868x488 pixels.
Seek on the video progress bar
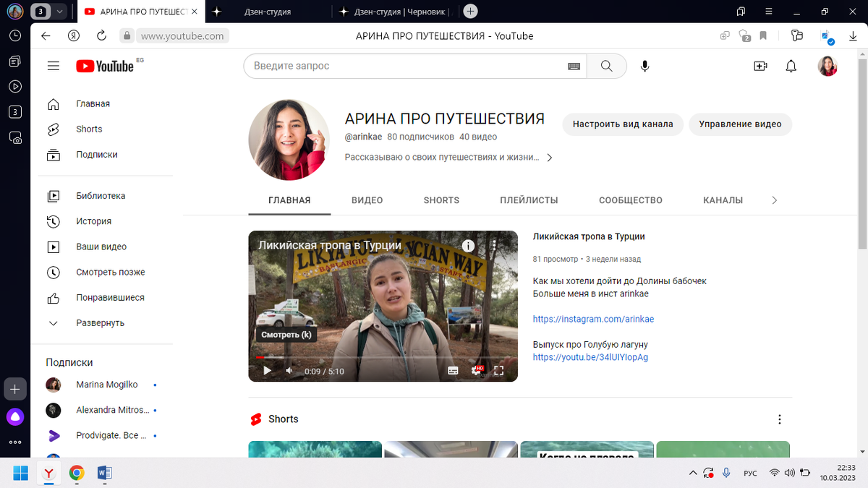click(383, 358)
